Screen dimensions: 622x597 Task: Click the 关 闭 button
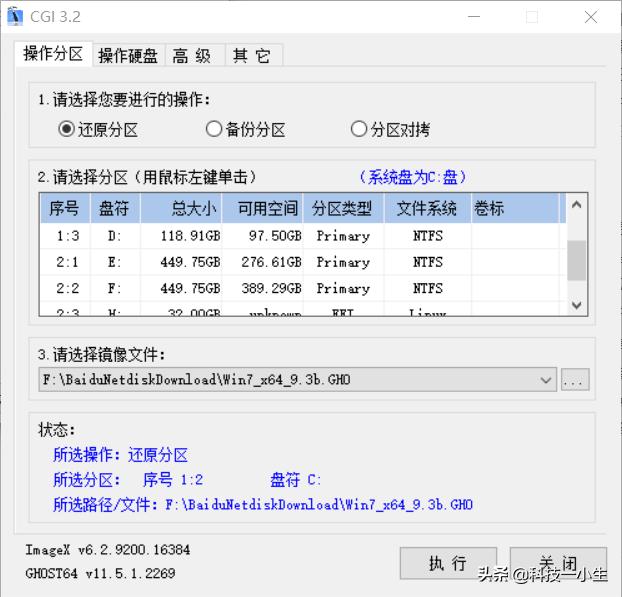point(558,563)
